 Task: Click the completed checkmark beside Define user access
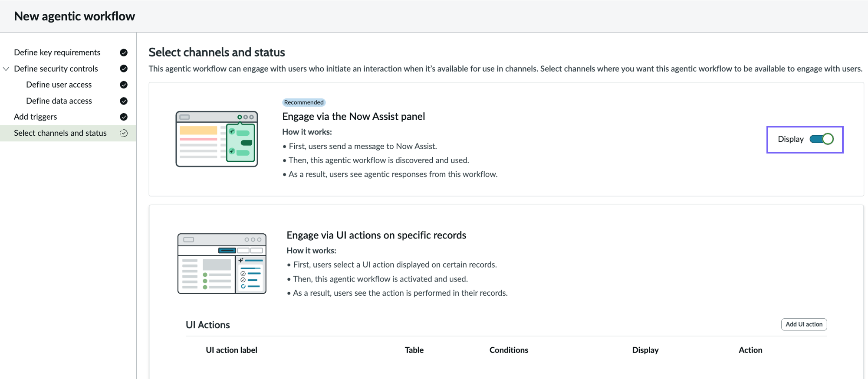pyautogui.click(x=124, y=85)
